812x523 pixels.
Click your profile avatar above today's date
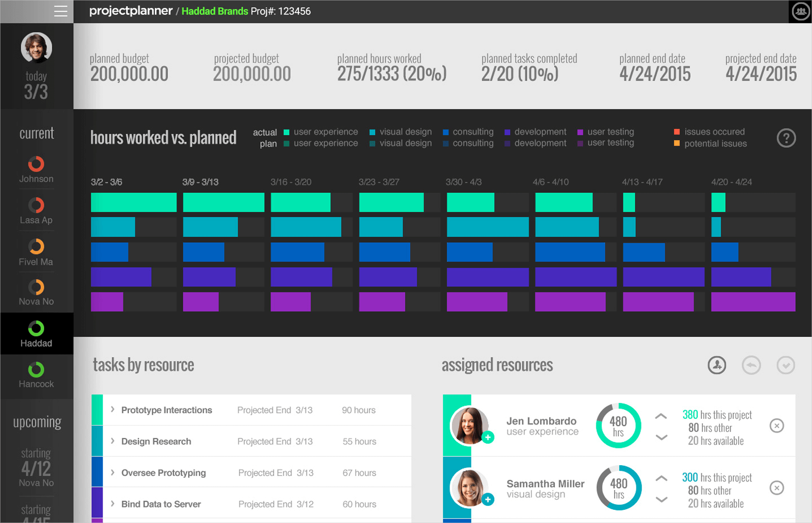36,47
